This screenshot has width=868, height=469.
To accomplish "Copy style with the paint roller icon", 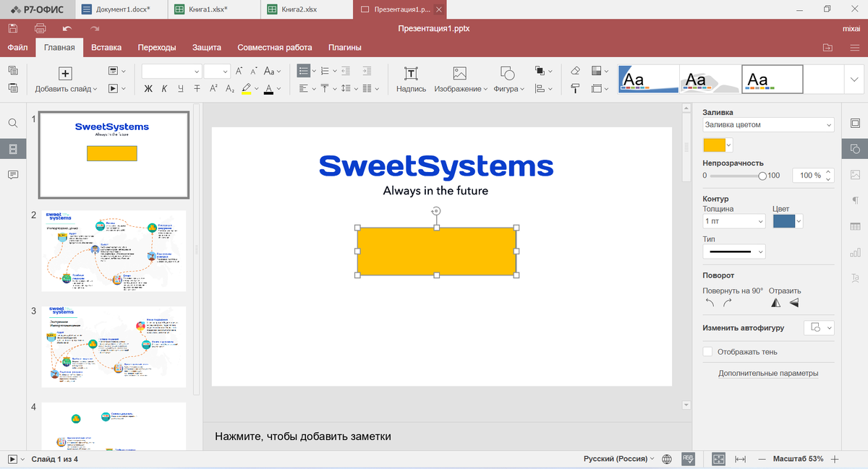I will [576, 88].
